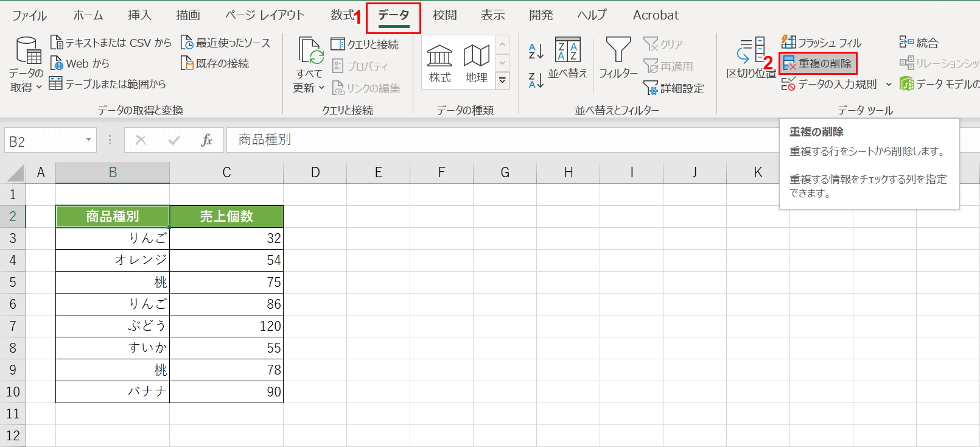Click the cell containing 120

226,326
